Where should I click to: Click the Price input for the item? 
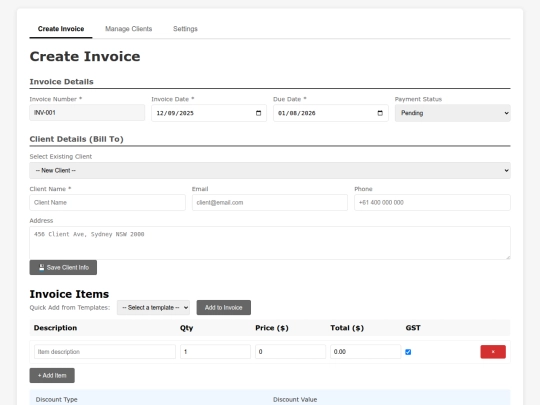[x=290, y=352]
